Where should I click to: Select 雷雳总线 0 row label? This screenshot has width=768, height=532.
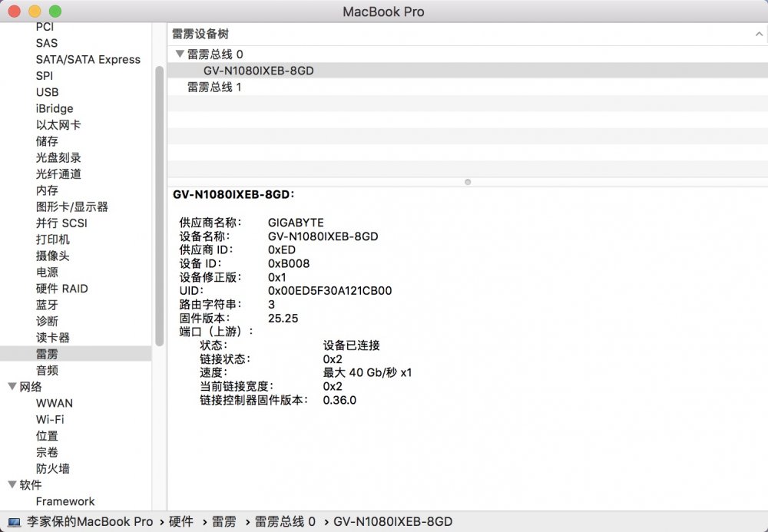[x=215, y=54]
